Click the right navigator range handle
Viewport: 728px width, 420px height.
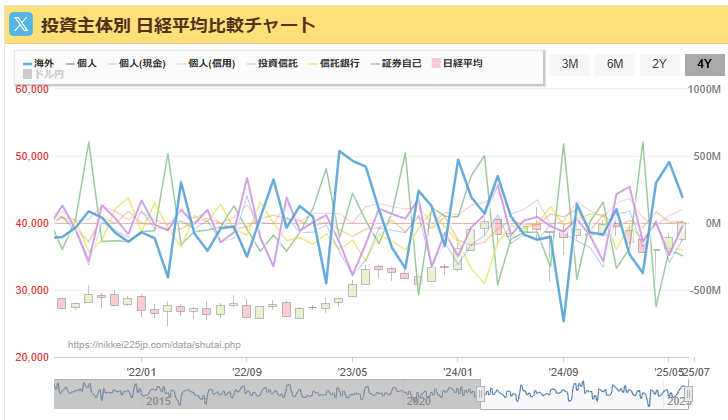689,394
